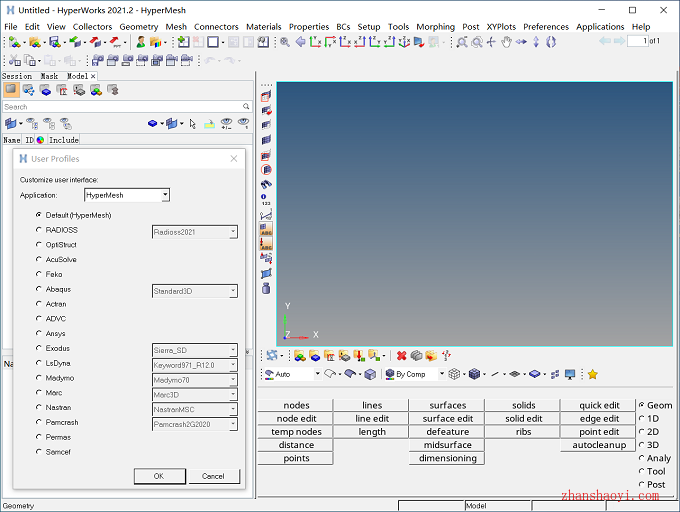
Task: Click Show/Hide eye icon with plus-minus
Action: 226,124
